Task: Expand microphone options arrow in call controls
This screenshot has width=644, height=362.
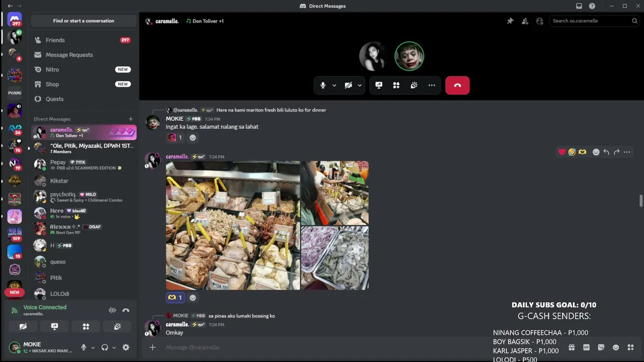Action: [x=334, y=85]
